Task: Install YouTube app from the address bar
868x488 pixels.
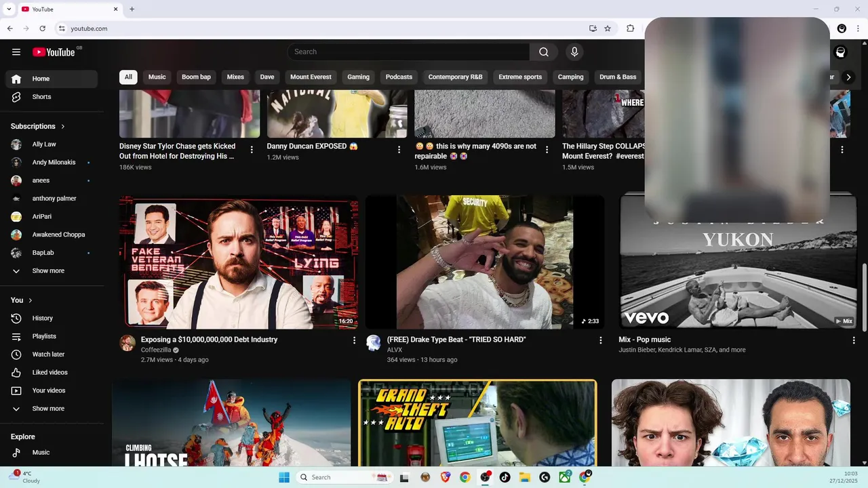Action: [593, 28]
